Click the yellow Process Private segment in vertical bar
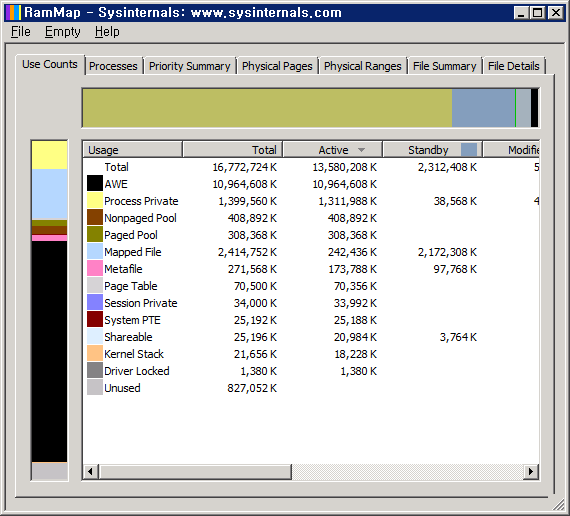Image resolution: width=570 pixels, height=516 pixels. point(49,155)
